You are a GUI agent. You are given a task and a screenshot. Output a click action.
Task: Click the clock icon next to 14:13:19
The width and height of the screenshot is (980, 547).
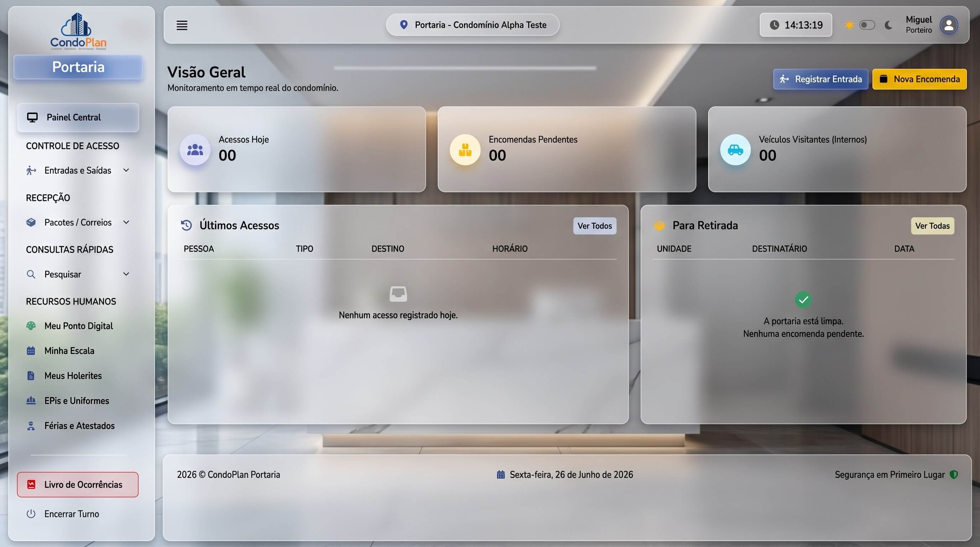pos(774,25)
